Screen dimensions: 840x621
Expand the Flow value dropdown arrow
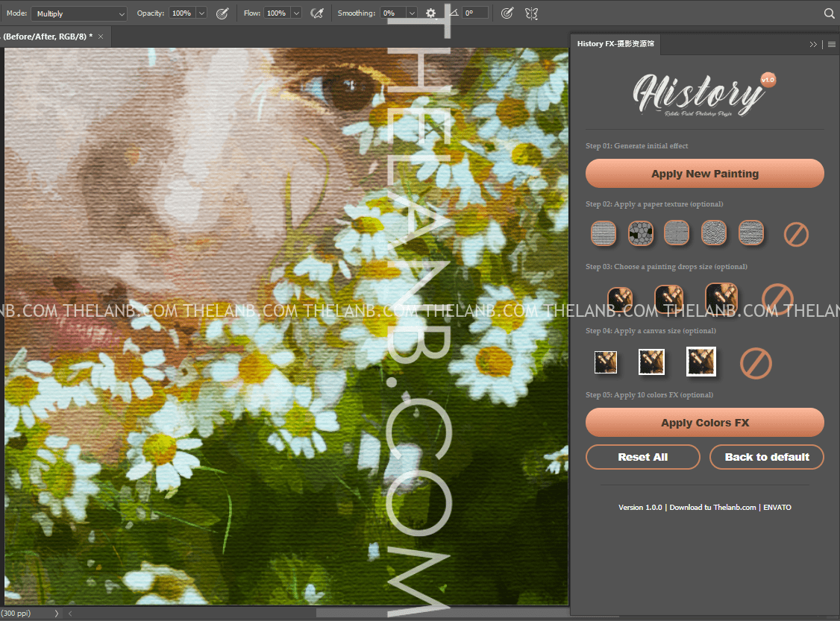point(296,13)
